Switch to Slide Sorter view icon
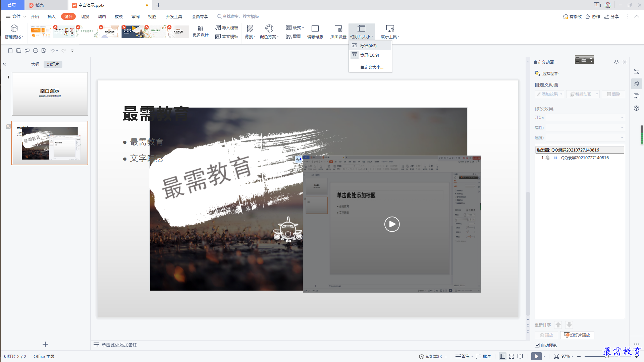Image resolution: width=644 pixels, height=362 pixels. [512, 356]
